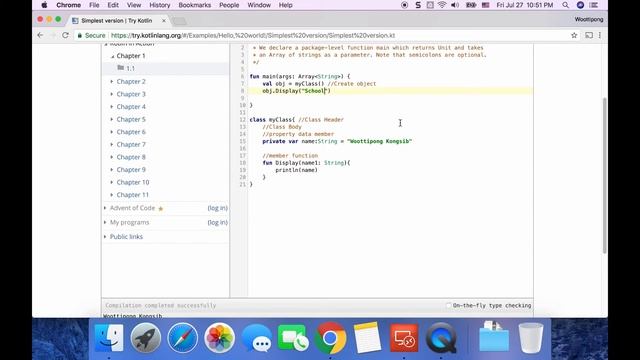Expand the Chapter 5 arrow
Viewport: 640px width, 360px height.
(x=111, y=120)
